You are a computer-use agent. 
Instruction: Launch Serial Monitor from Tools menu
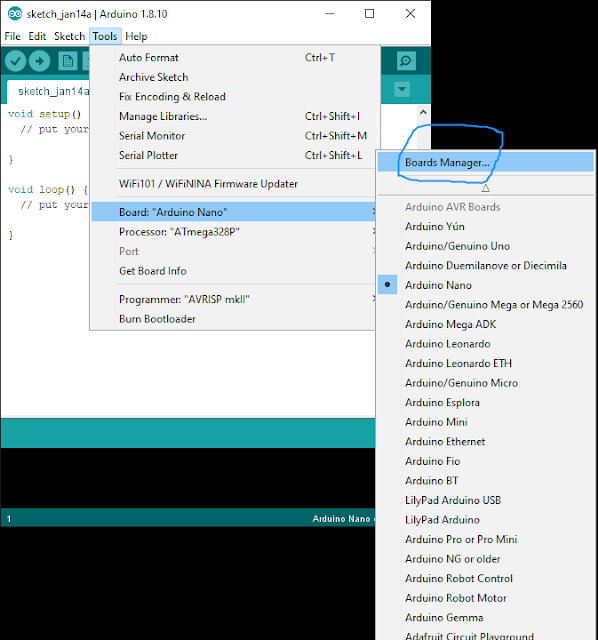[x=233, y=136]
